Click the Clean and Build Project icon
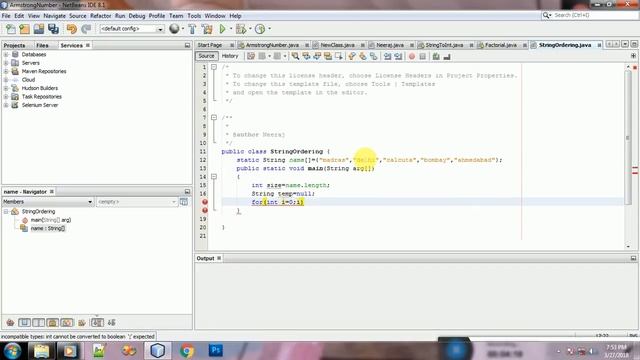Image resolution: width=640 pixels, height=360 pixels. (x=207, y=29)
